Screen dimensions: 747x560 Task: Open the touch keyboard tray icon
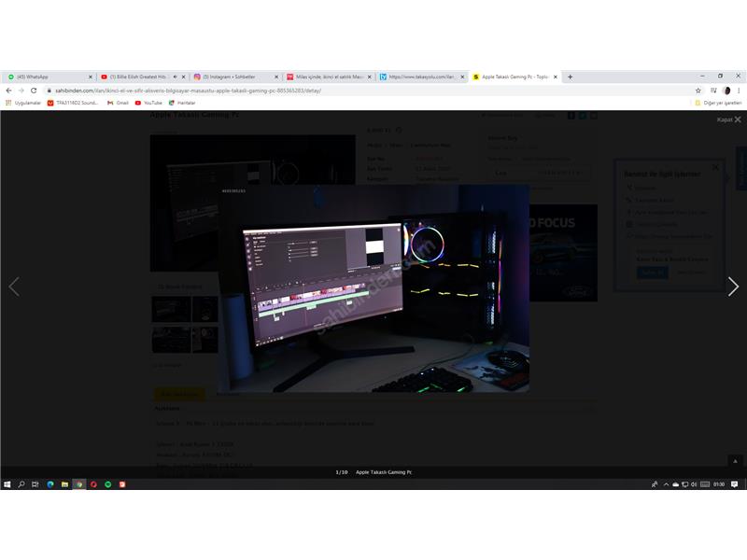705,484
